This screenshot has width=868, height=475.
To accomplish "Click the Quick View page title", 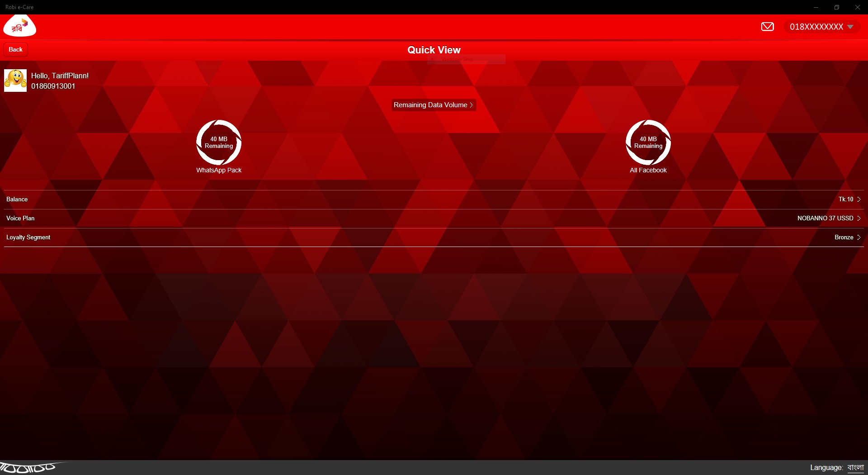I will [434, 50].
